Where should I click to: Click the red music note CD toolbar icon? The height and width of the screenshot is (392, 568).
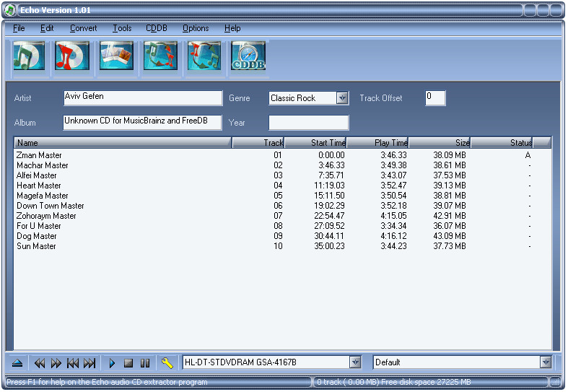pos(72,56)
